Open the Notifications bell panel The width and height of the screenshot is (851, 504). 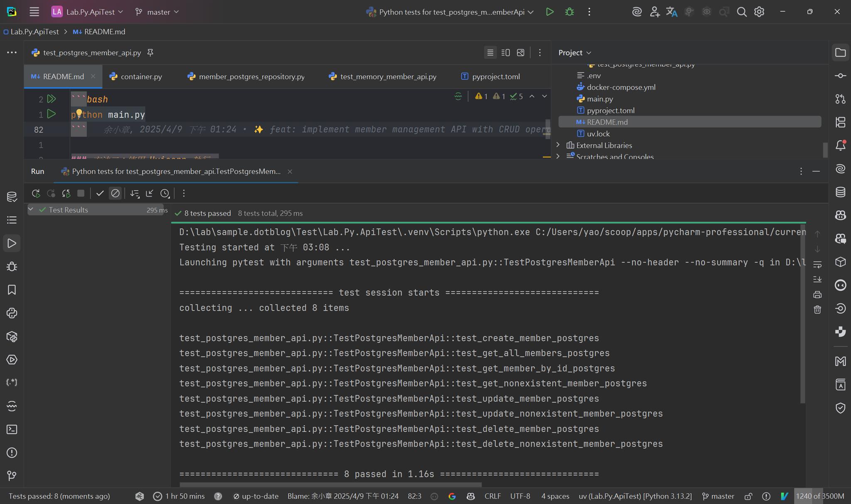click(840, 145)
